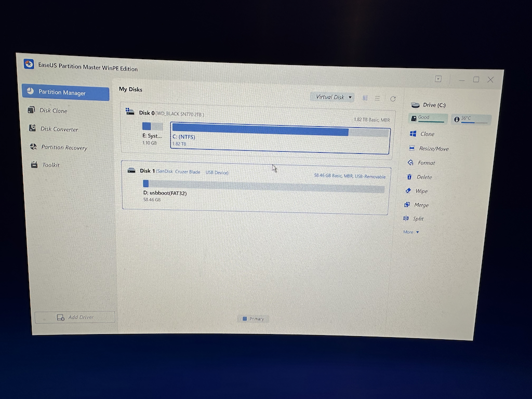The width and height of the screenshot is (532, 399).
Task: Select the D: usbboot(FAT32) partition
Action: 263,191
